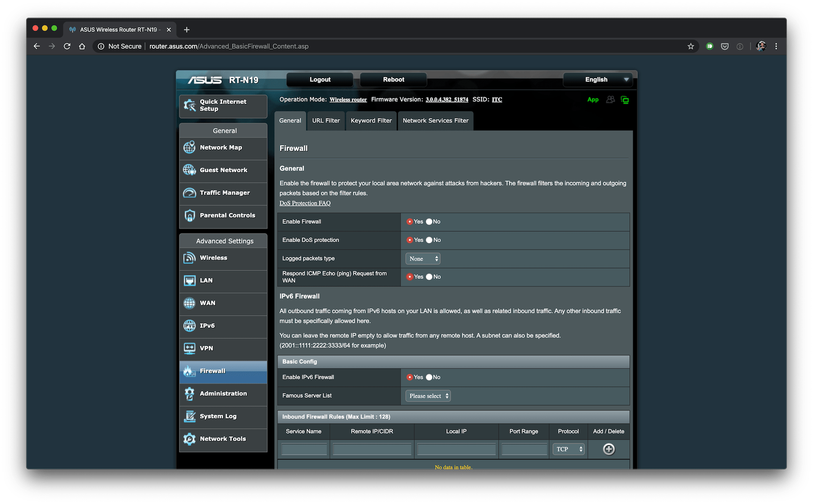Image resolution: width=813 pixels, height=504 pixels.
Task: Switch to the Network Services Filter tab
Action: (x=436, y=121)
